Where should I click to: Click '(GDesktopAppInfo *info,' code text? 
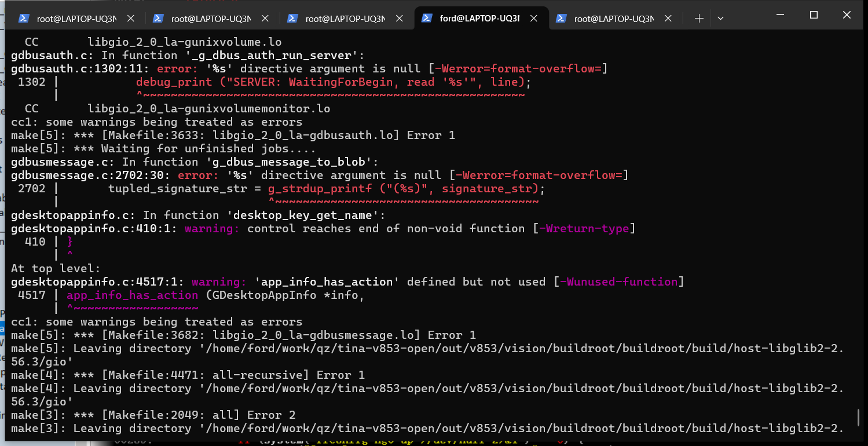click(285, 295)
